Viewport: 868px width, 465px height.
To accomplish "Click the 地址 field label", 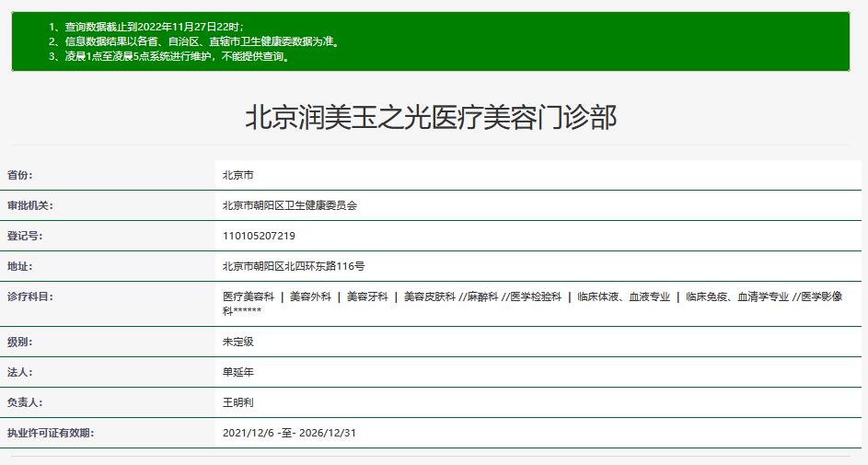I will tap(20, 266).
